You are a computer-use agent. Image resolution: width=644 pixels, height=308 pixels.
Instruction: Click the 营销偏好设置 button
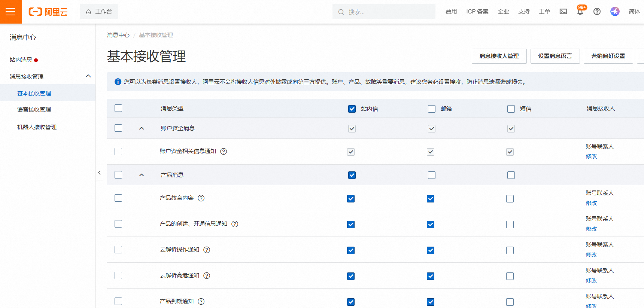coord(608,56)
